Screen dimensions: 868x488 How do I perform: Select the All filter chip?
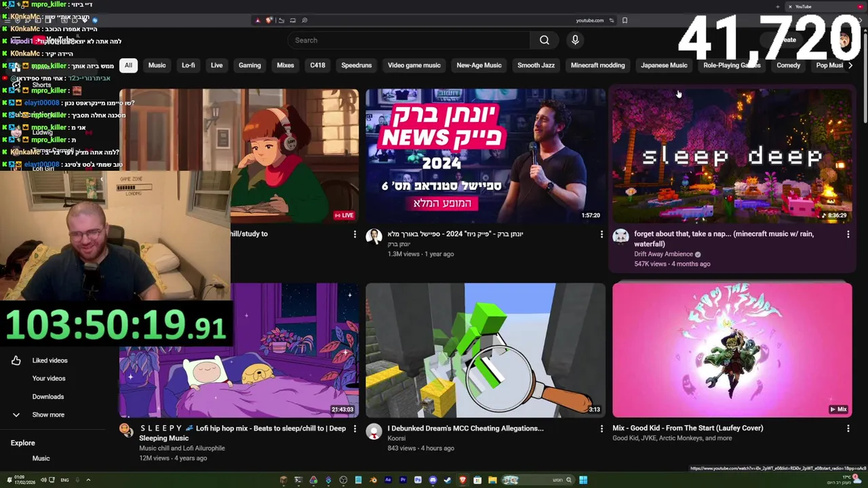click(x=128, y=66)
